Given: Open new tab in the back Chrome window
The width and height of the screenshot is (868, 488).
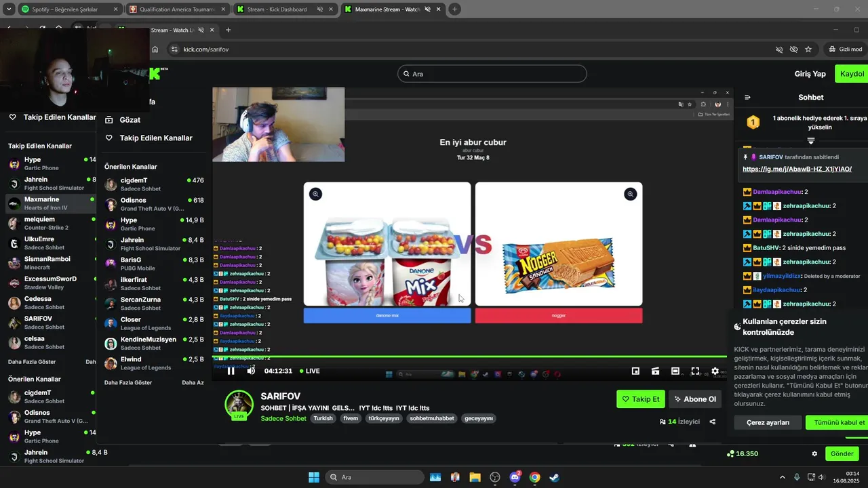Looking at the screenshot, I should tap(454, 9).
